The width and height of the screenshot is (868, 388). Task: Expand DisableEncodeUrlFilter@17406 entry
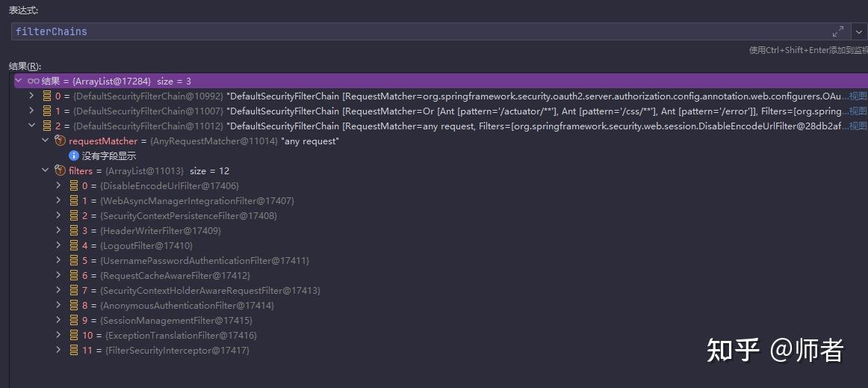pyautogui.click(x=59, y=185)
